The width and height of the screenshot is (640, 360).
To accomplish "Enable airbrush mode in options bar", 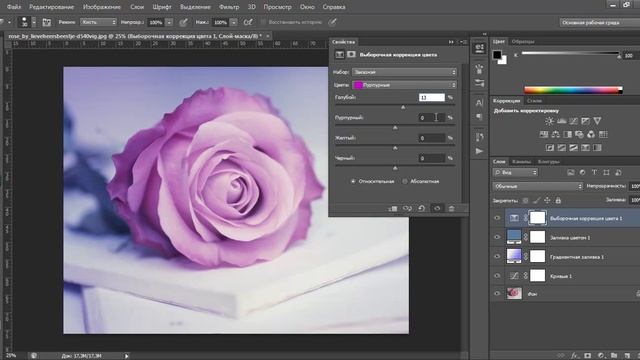I will (248, 22).
